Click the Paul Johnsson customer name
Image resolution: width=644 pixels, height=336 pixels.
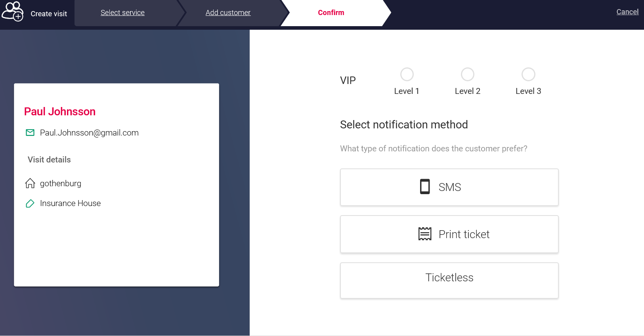pos(60,112)
